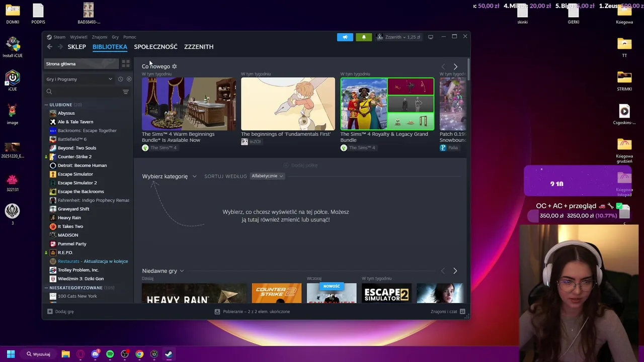Open Google Chrome from the taskbar
The image size is (644, 362).
click(139, 354)
